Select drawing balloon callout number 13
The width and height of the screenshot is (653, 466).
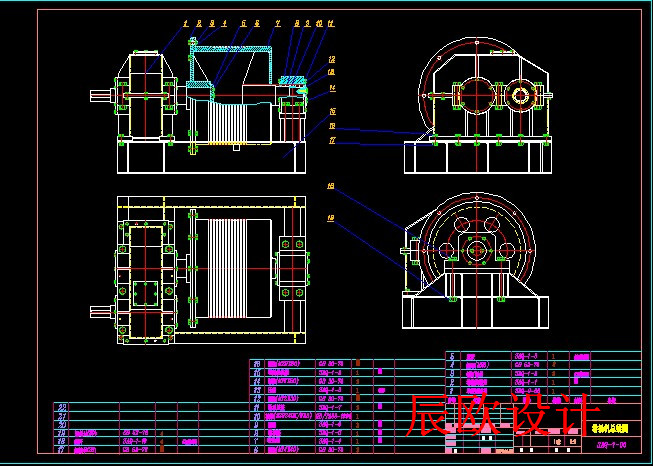click(332, 72)
